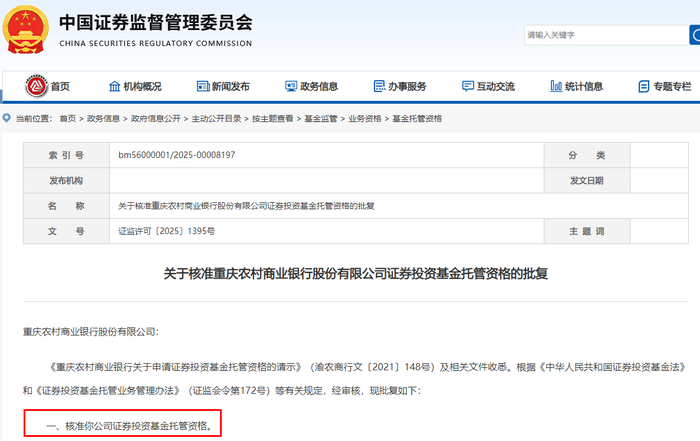Click the national emblem logo
The height and width of the screenshot is (441, 700).
[25, 29]
